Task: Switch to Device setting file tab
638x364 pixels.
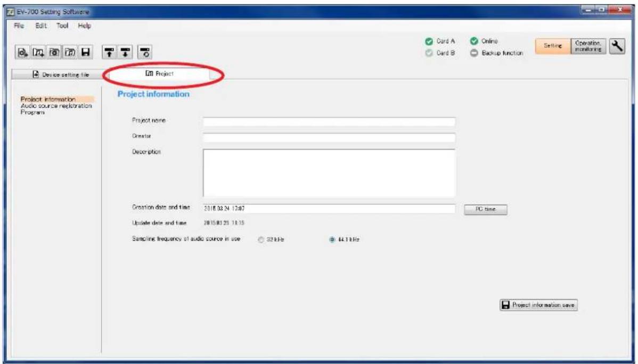Action: [60, 75]
